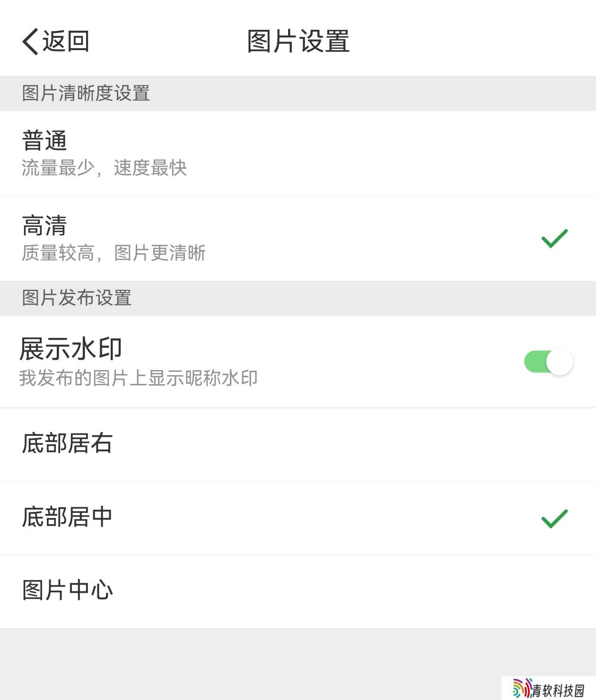
Task: Click the 返回 back text
Action: 66,41
